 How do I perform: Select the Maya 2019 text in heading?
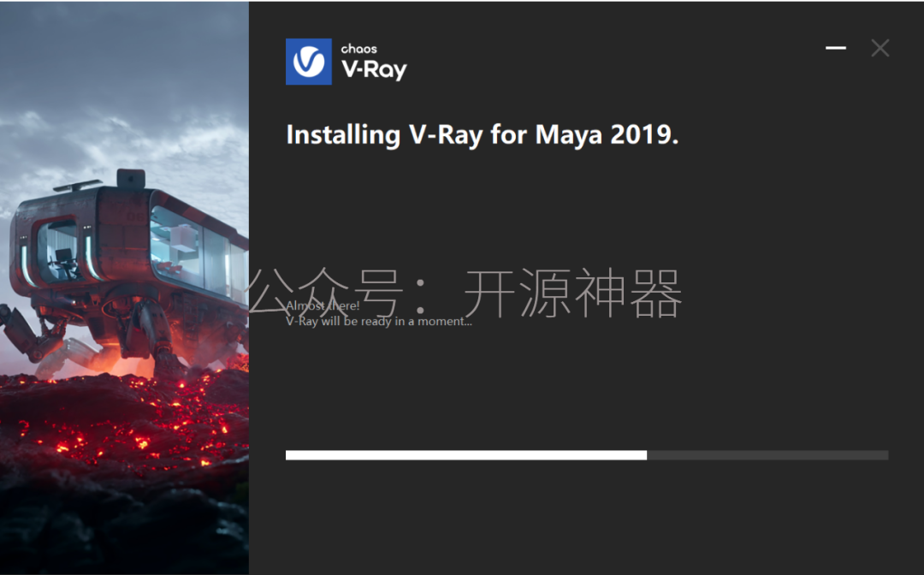(x=607, y=135)
